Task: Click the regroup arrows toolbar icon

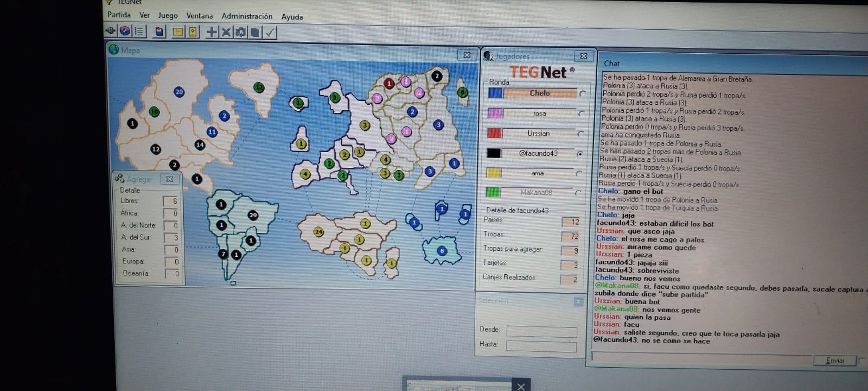Action: (x=240, y=32)
